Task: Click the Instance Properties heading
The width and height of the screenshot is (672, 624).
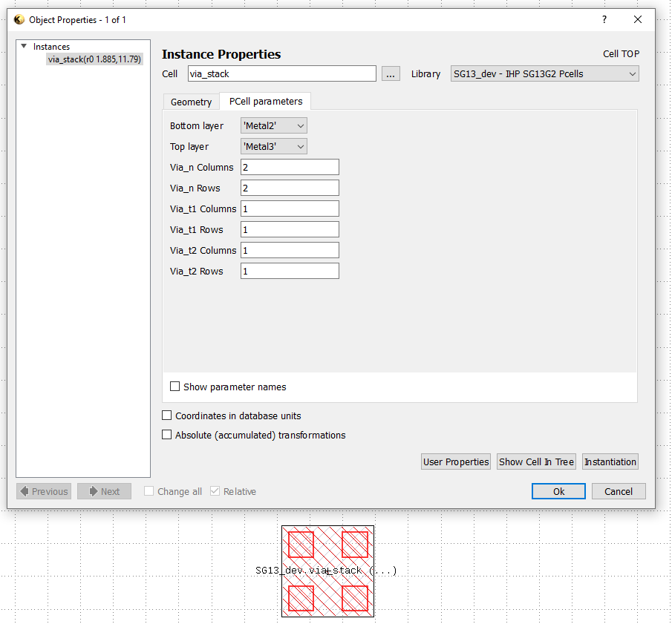Action: tap(221, 54)
